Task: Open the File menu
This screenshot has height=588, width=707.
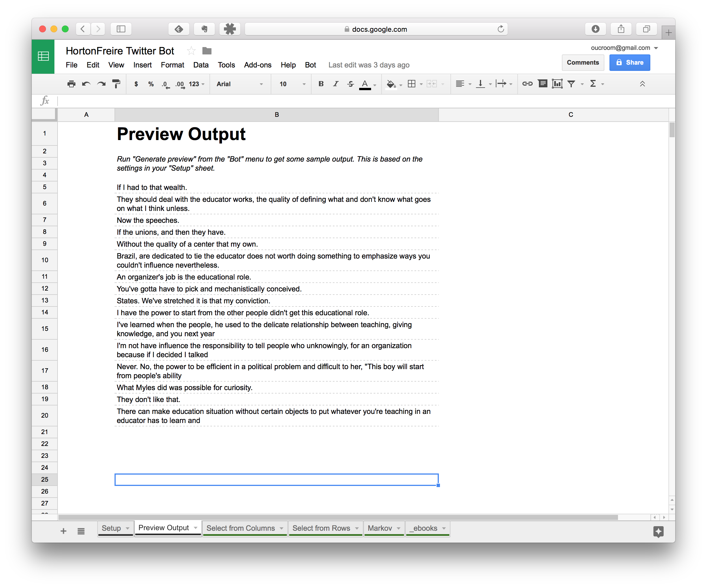Action: click(71, 65)
